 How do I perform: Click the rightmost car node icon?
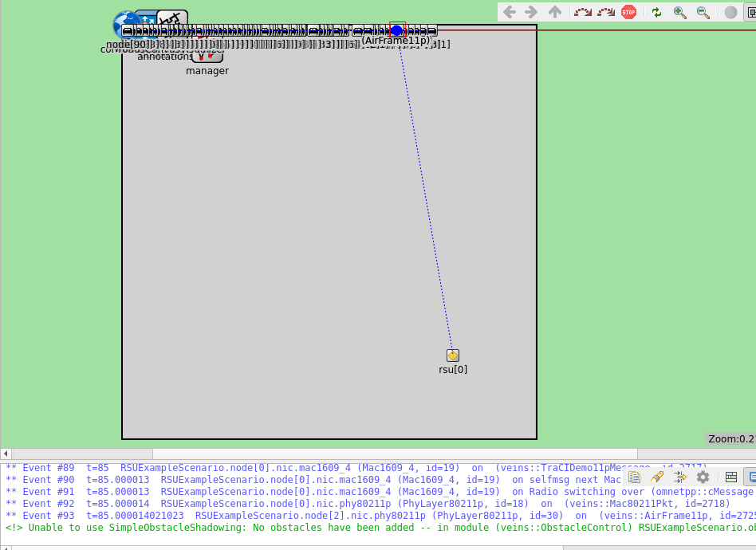[x=431, y=31]
